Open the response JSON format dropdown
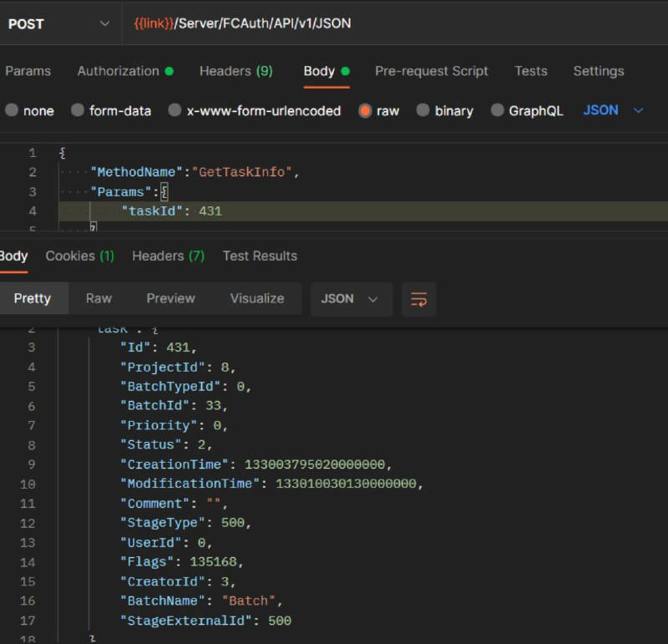Viewport: 668px width, 644px height. (351, 299)
